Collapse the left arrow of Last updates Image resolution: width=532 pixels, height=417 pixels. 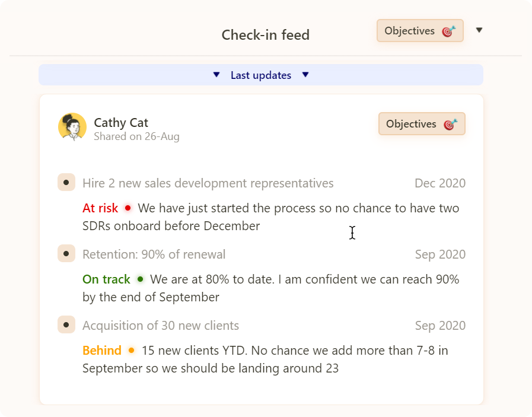point(216,75)
